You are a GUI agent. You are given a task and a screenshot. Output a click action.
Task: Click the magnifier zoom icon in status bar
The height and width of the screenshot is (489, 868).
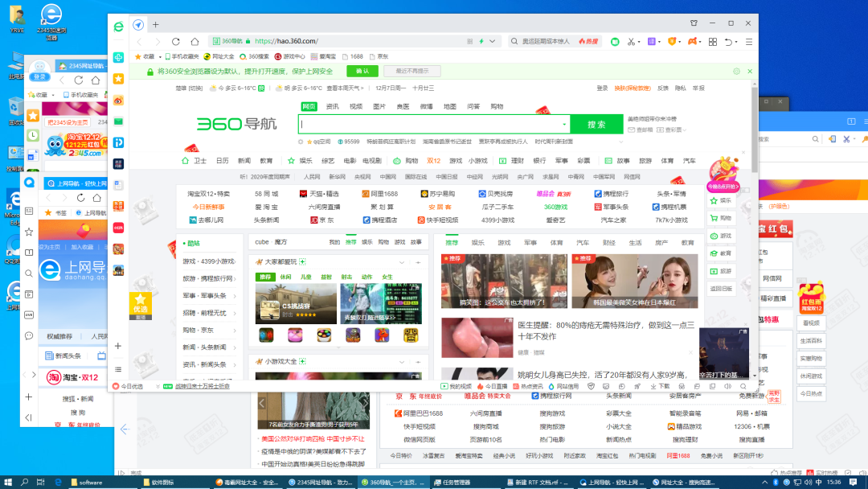pos(743,387)
